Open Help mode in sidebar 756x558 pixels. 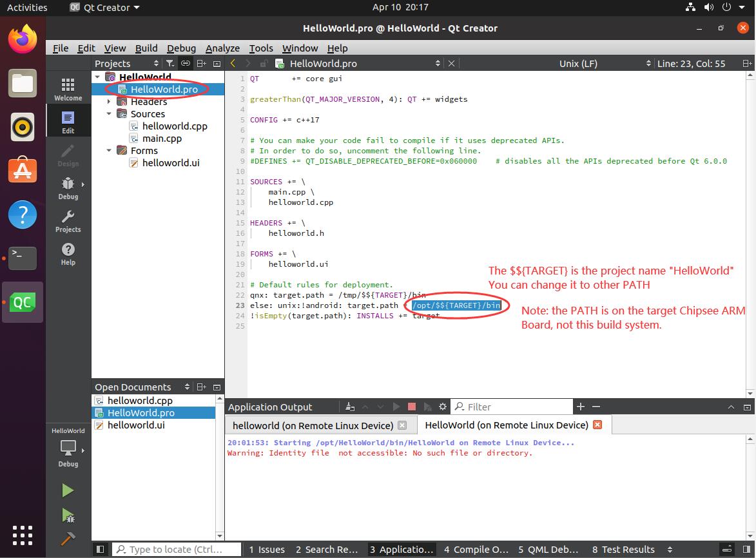[68, 254]
